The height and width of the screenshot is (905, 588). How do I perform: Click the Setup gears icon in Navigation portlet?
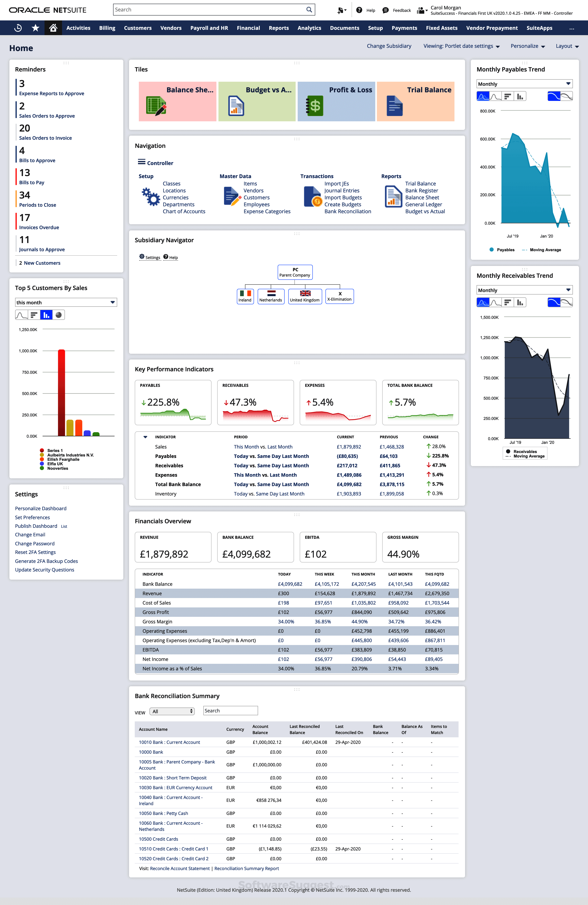150,197
